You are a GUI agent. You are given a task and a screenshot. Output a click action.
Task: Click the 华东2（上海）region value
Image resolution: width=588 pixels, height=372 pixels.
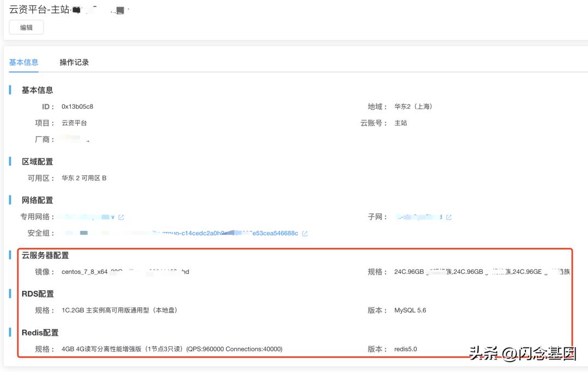tap(413, 106)
